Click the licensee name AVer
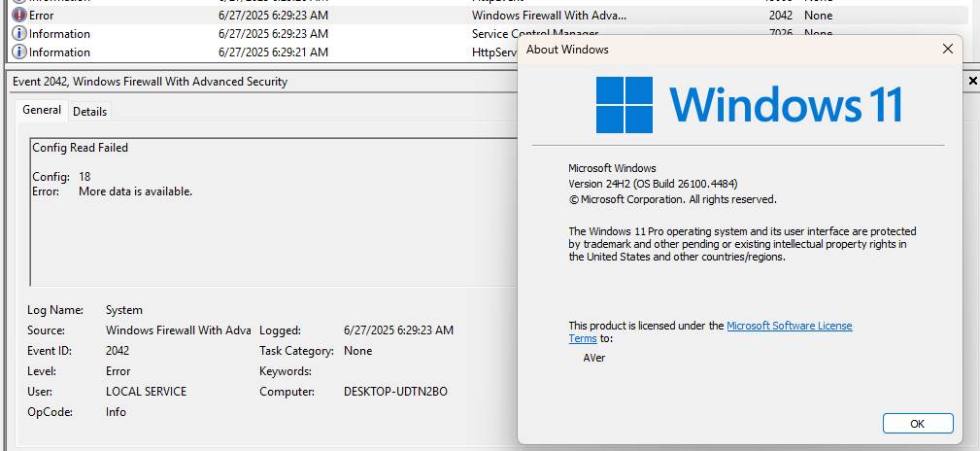 point(594,358)
